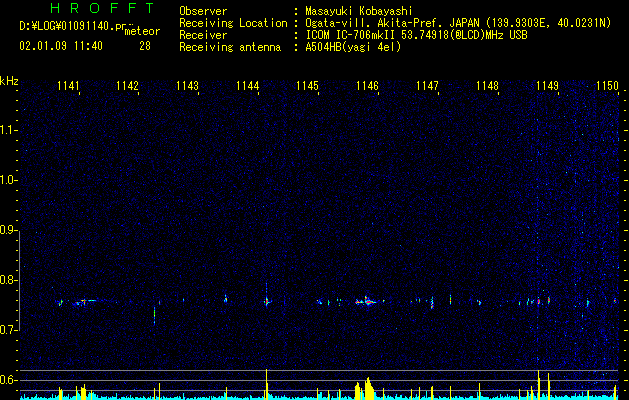Screen dimensions: 629x400
Task: Click the tall yellow power spike near 1144
Action: 266,384
